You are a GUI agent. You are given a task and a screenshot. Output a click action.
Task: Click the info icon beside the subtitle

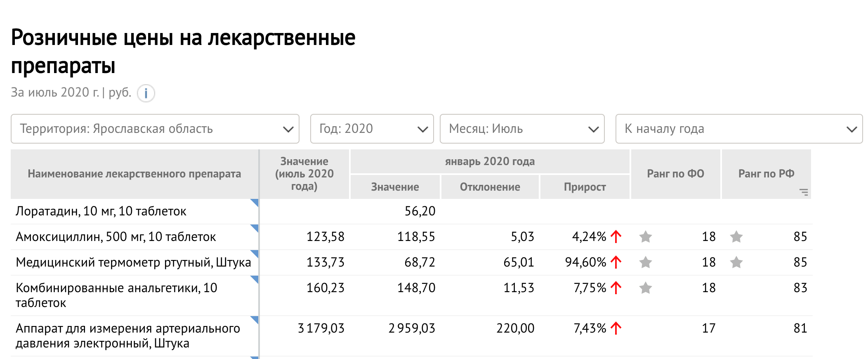point(146,93)
